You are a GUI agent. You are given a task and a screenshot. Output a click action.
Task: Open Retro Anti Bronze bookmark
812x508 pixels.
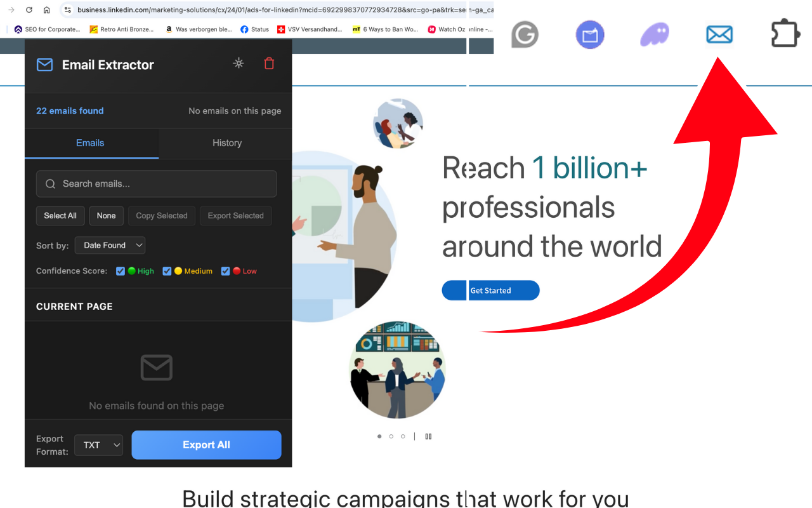click(122, 29)
